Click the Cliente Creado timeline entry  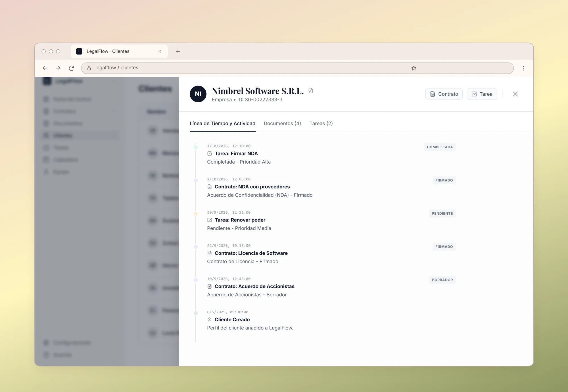(x=232, y=320)
